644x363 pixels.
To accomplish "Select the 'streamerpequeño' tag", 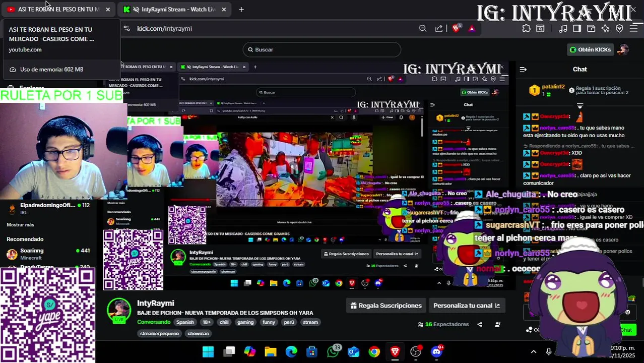I will 159,333.
